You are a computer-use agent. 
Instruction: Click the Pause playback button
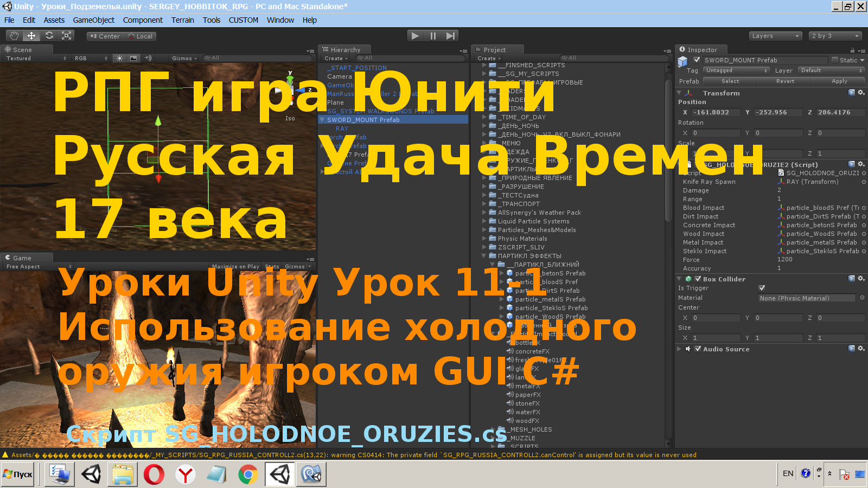[433, 36]
